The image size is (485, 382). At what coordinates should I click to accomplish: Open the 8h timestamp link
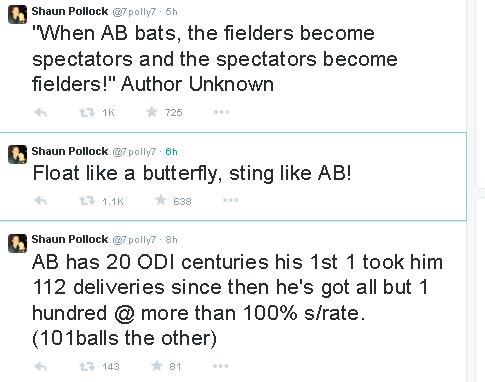click(x=171, y=240)
